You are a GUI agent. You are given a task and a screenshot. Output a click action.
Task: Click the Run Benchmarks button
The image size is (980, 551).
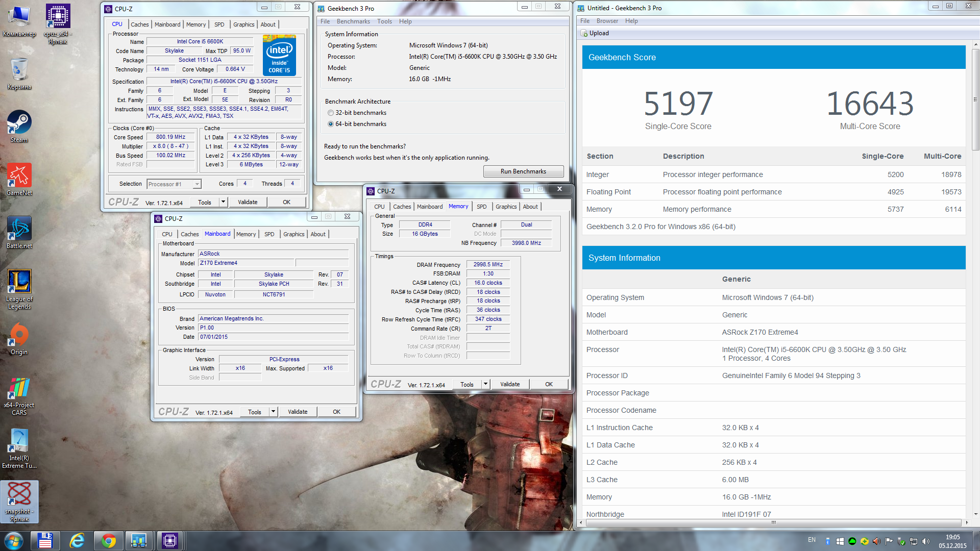(x=523, y=171)
